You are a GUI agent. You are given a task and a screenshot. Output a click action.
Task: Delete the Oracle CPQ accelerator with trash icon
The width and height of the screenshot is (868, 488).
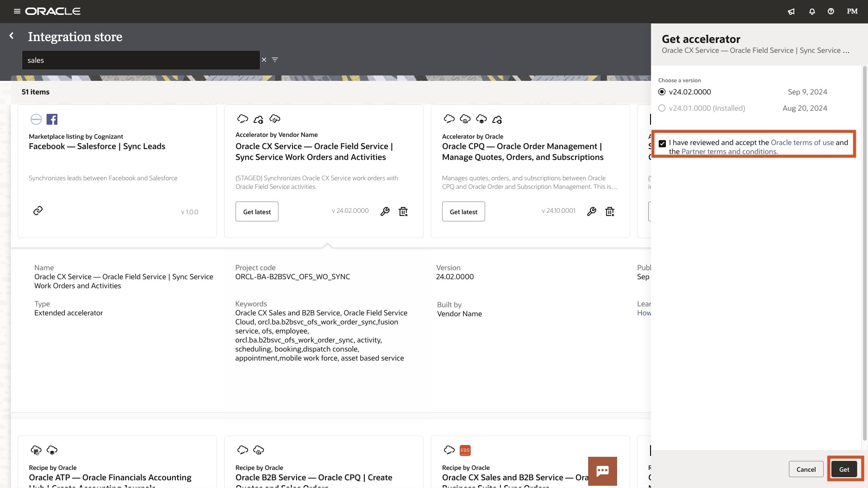click(610, 211)
